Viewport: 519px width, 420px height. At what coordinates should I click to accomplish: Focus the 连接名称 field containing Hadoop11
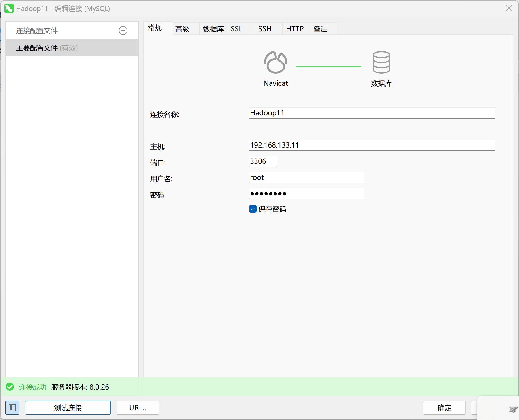(x=372, y=113)
